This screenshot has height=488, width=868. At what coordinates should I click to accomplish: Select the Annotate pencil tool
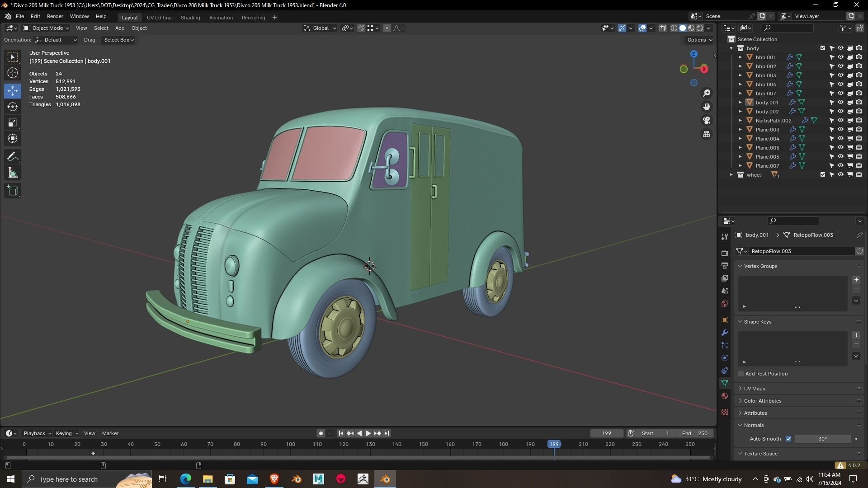[13, 157]
